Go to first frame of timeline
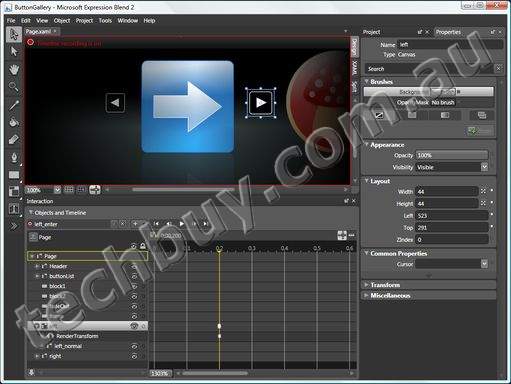The image size is (511, 384). coord(156,224)
